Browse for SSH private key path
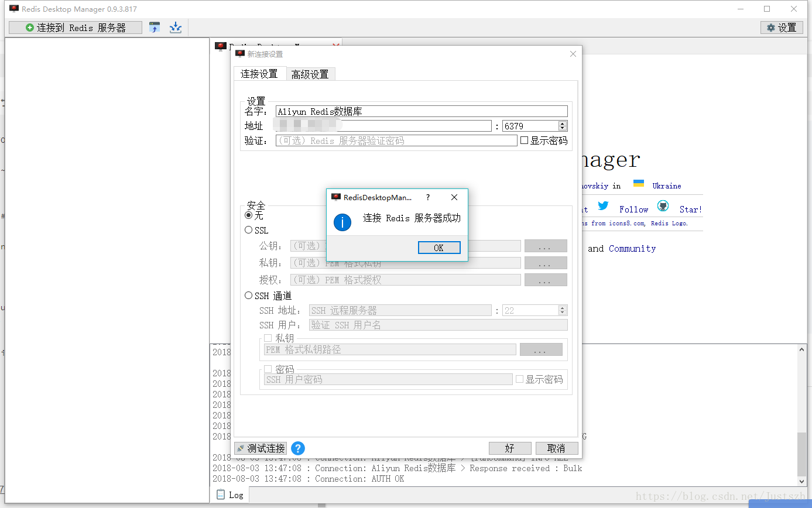Viewport: 812px width, 508px height. 541,349
